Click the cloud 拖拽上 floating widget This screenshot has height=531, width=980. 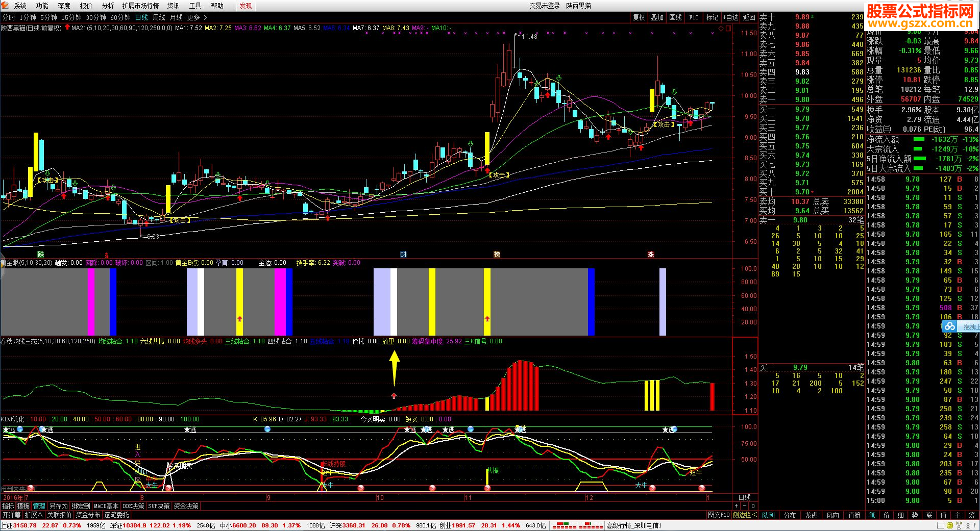(960, 326)
